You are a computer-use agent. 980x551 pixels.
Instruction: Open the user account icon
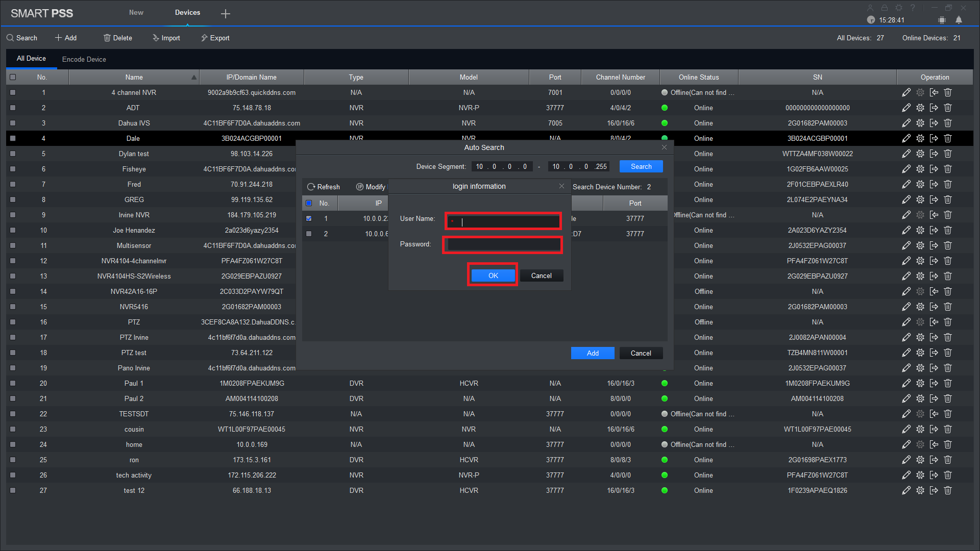tap(870, 8)
